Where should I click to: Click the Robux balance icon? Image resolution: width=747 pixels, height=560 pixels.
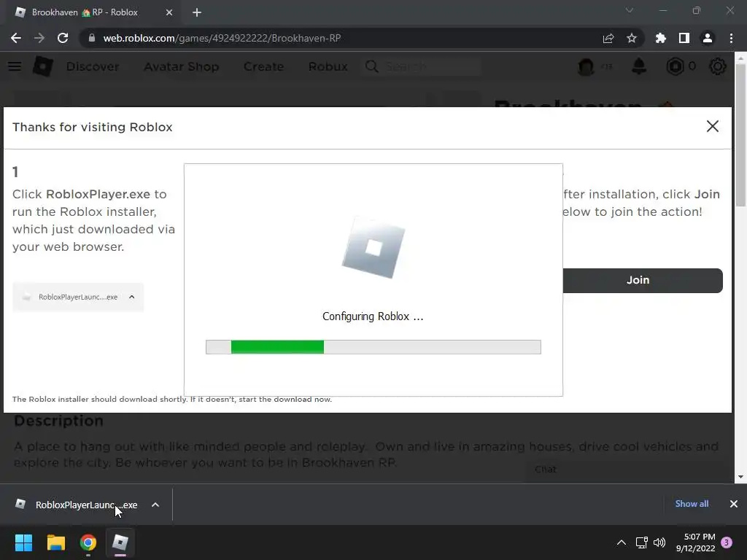point(675,66)
